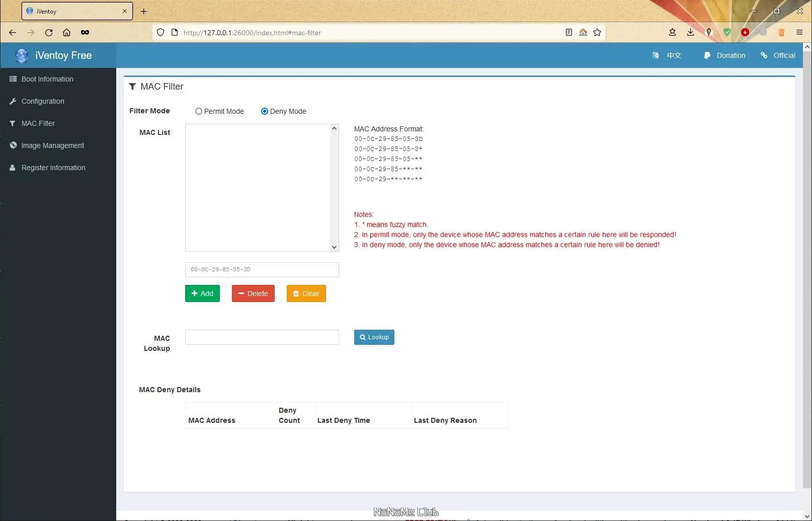Click the MAC Filter funnel sidebar icon
812x521 pixels.
13,123
